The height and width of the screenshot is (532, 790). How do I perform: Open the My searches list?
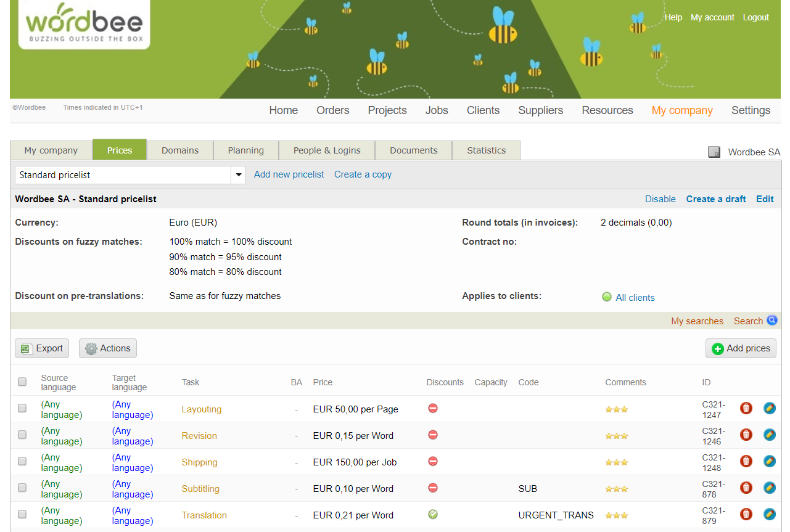click(697, 321)
